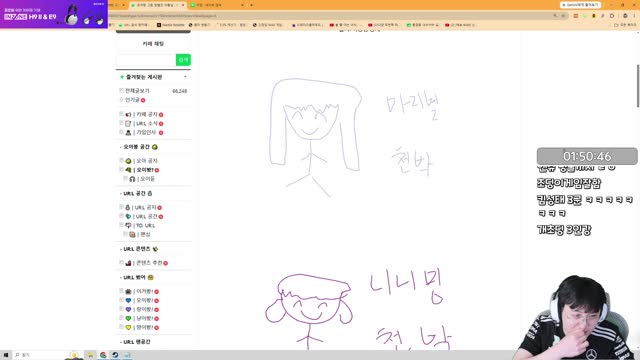This screenshot has height=360, width=640.
Task: Close the active browser tab
Action: click(x=182, y=5)
